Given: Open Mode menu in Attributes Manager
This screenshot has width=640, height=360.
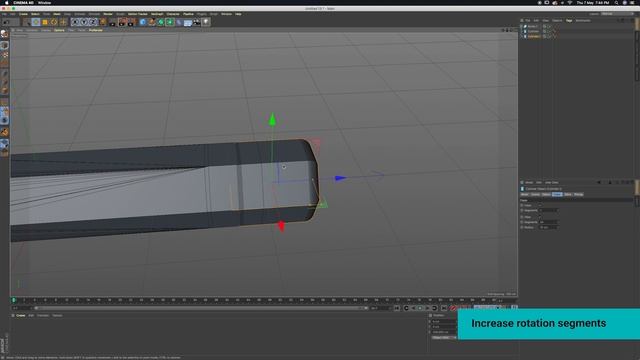Looking at the screenshot, I should pyautogui.click(x=529, y=182).
